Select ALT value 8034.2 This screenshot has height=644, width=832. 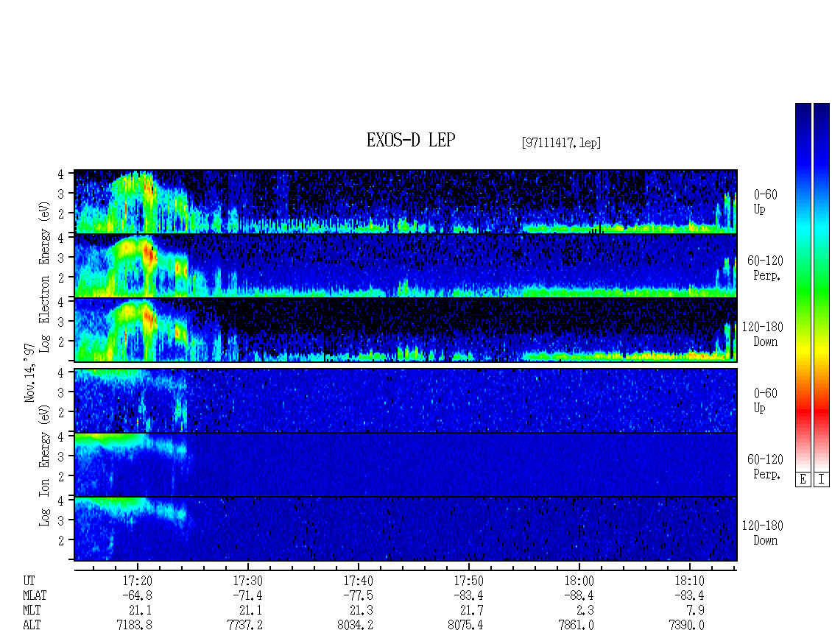[355, 626]
